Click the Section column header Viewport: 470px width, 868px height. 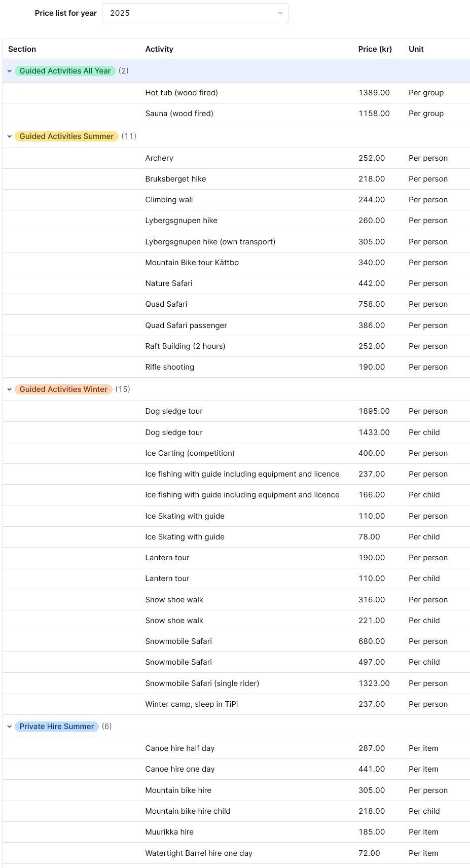(x=22, y=49)
